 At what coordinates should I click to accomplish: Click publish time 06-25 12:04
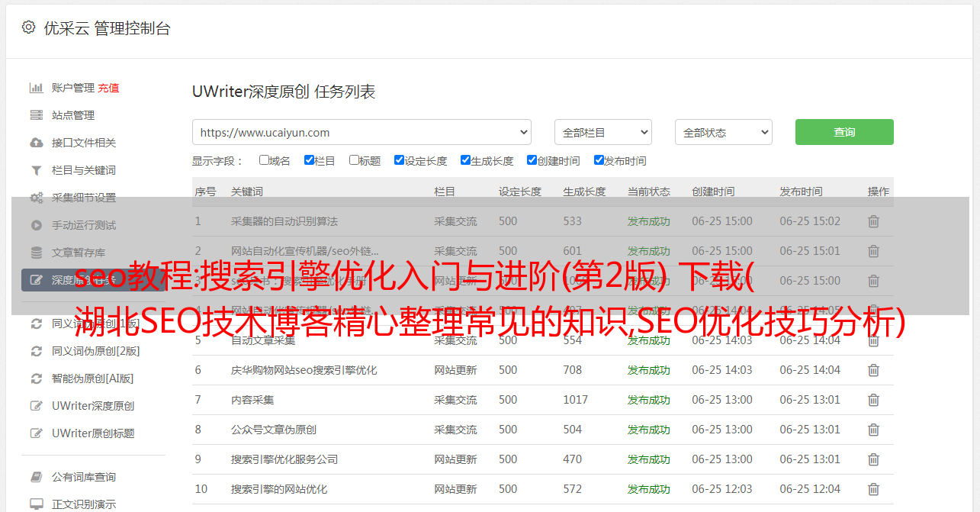click(x=810, y=489)
